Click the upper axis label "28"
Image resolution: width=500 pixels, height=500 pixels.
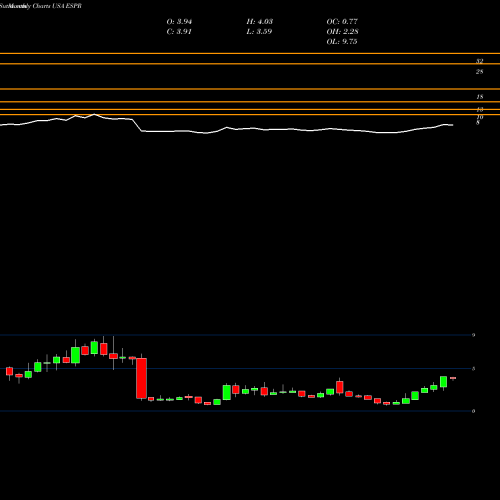(x=479, y=72)
